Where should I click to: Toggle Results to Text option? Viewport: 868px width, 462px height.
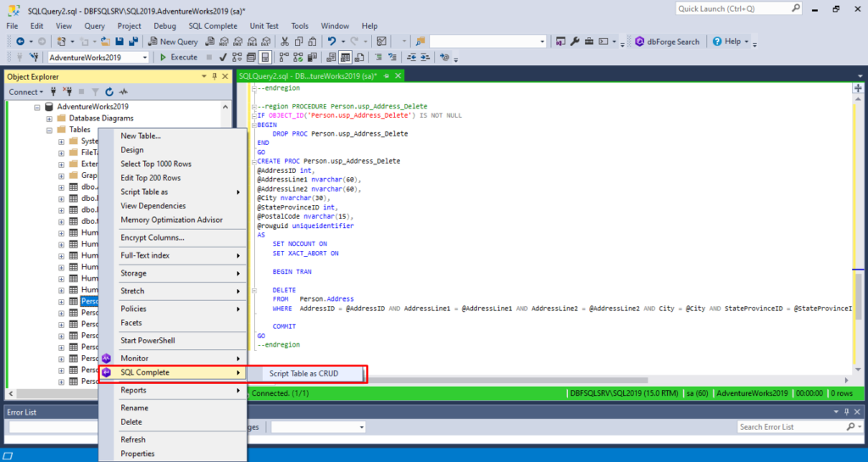tap(331, 57)
